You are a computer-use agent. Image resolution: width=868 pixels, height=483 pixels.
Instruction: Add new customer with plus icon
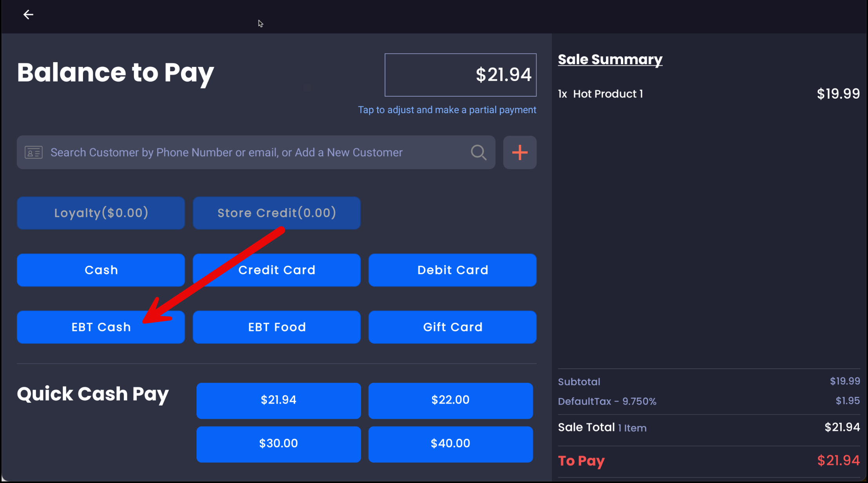point(520,153)
